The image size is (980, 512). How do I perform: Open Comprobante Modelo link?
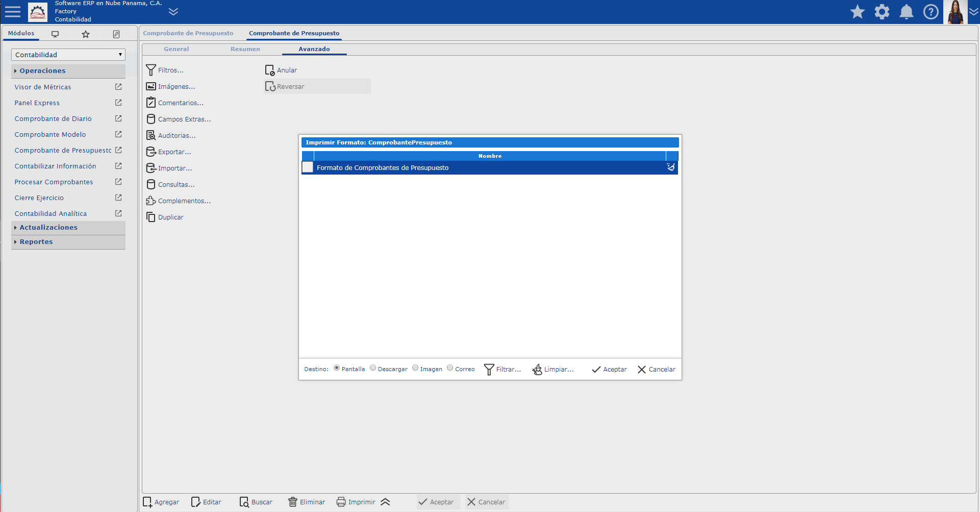[50, 135]
